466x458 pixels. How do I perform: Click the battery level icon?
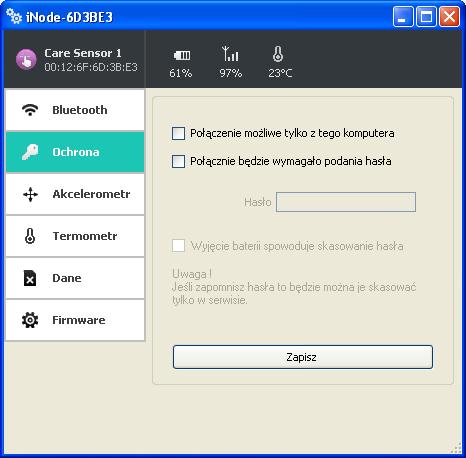(x=182, y=55)
